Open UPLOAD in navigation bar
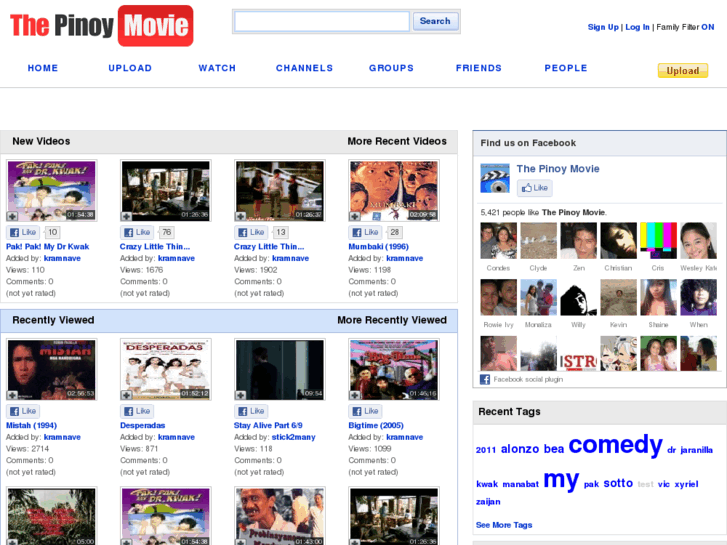This screenshot has width=727, height=545. (130, 68)
